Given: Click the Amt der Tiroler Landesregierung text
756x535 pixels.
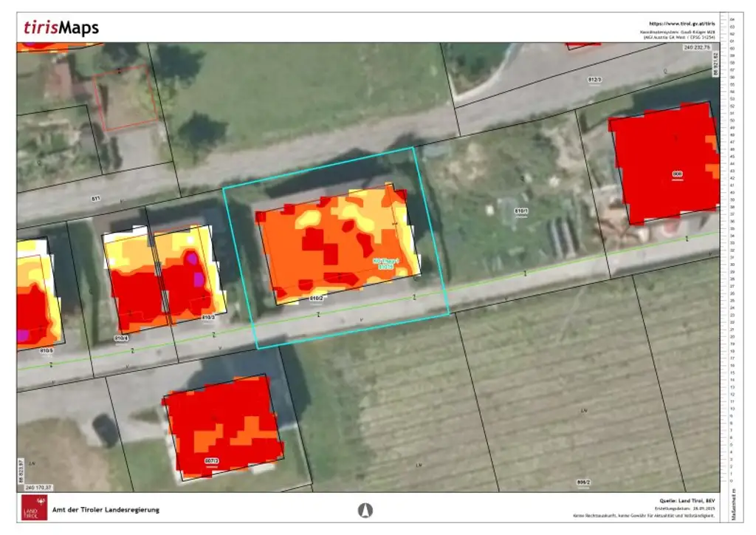Looking at the screenshot, I should click(106, 510).
